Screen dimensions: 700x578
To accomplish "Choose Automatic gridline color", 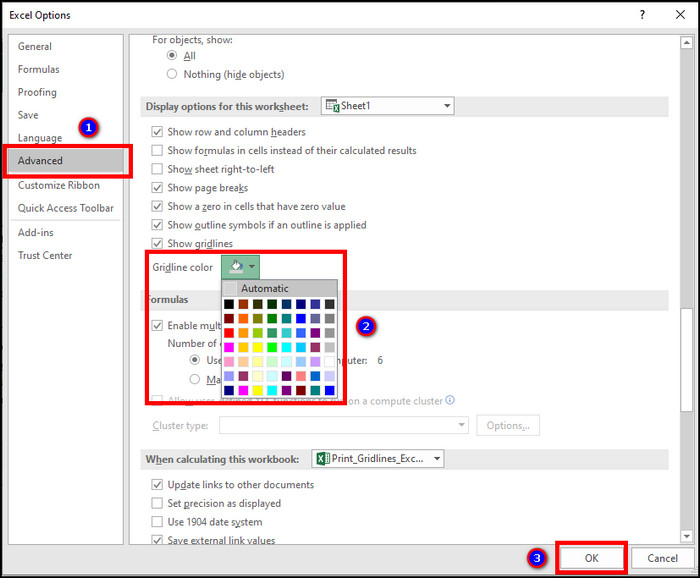I will pyautogui.click(x=279, y=288).
